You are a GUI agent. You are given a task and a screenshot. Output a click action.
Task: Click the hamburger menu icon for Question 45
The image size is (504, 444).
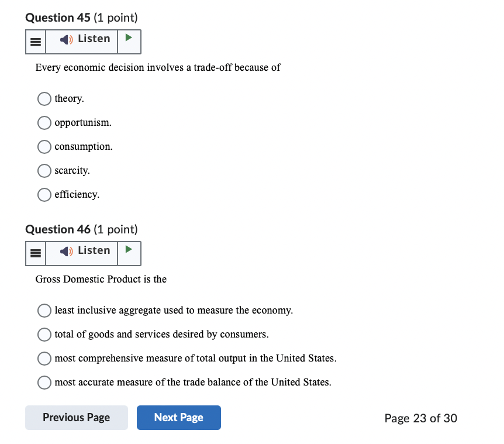point(35,41)
